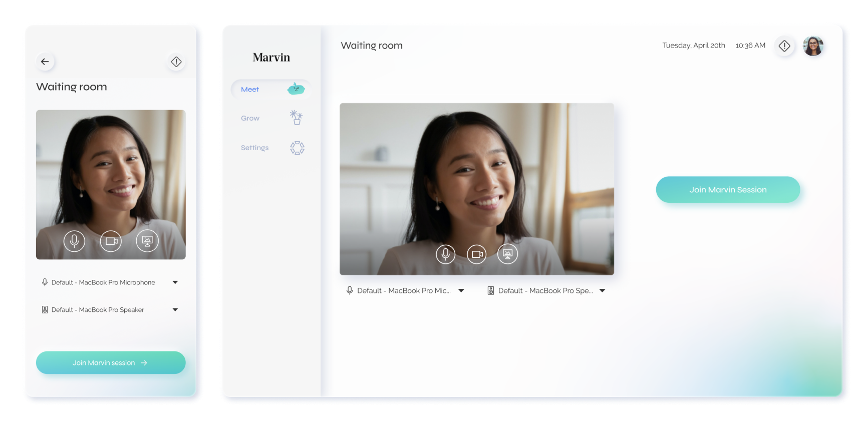Expand the desktop MacBook Pro Spe... dropdown
Image resolution: width=868 pixels, height=422 pixels.
point(603,291)
